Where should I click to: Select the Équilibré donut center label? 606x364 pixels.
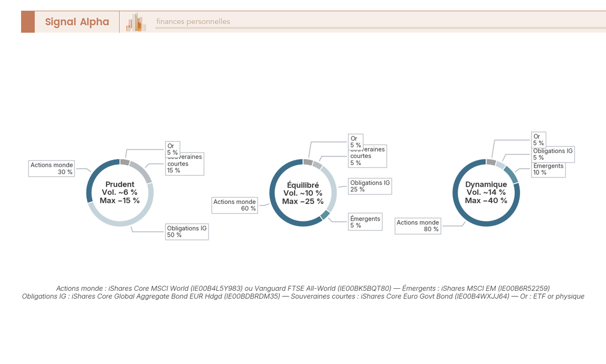point(303,193)
